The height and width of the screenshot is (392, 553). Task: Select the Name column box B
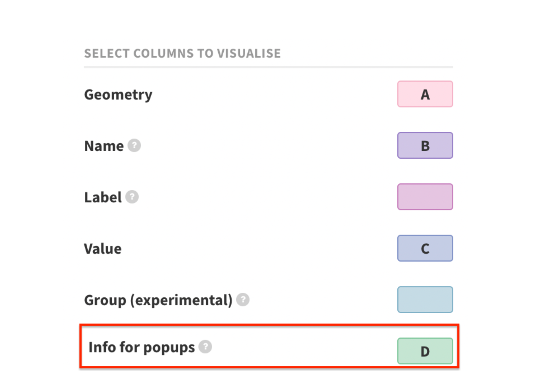click(x=425, y=145)
